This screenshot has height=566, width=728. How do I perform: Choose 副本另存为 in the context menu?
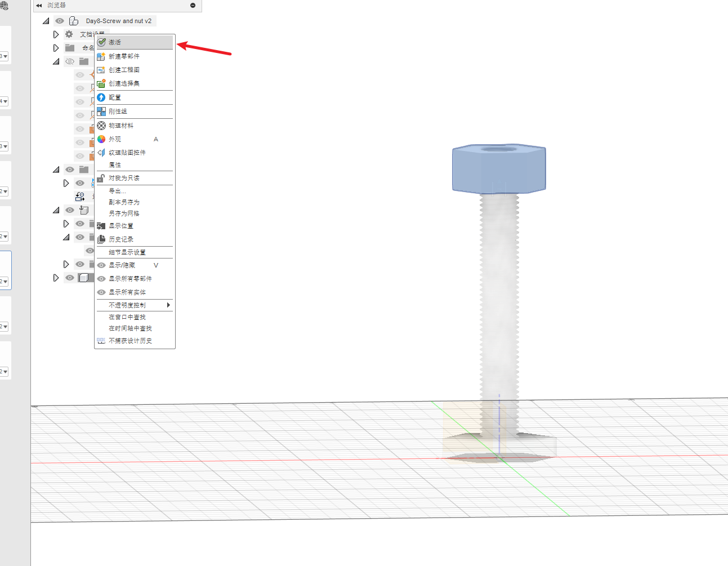[x=124, y=202]
